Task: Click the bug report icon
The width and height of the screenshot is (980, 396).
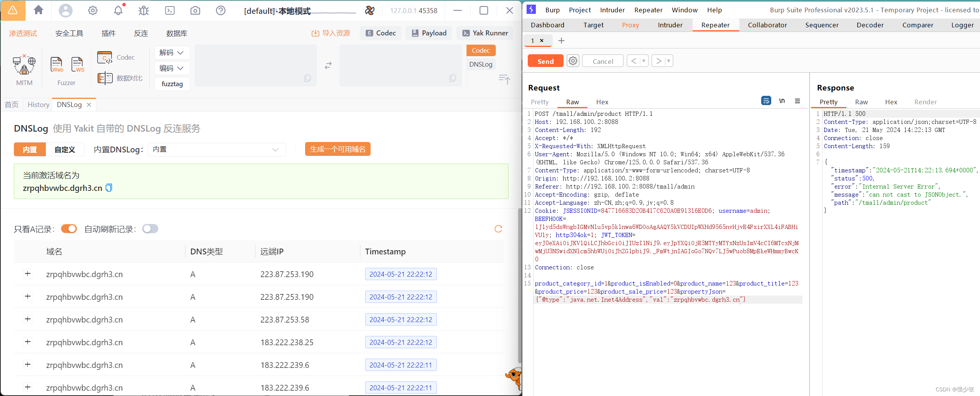Action: [144, 10]
